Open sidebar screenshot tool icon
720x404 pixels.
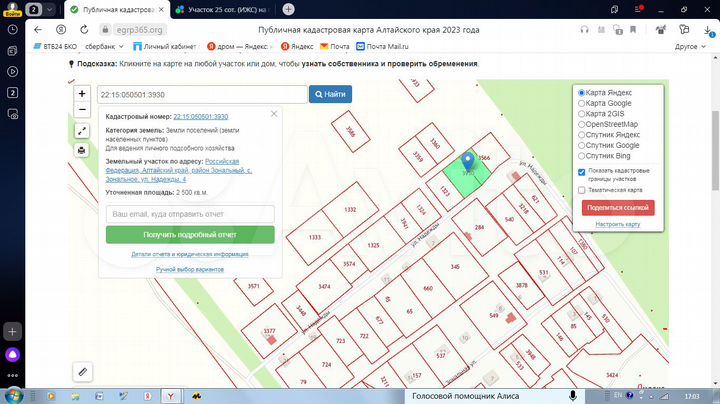(12, 114)
